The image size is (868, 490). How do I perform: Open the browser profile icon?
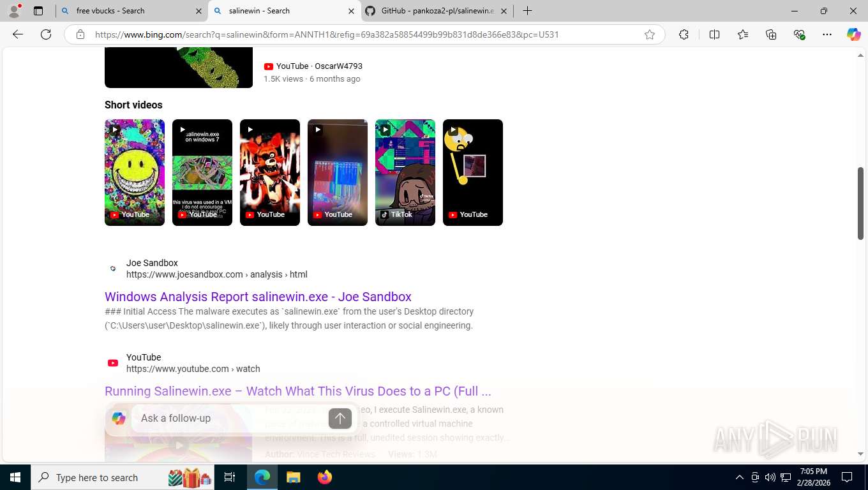[x=14, y=11]
